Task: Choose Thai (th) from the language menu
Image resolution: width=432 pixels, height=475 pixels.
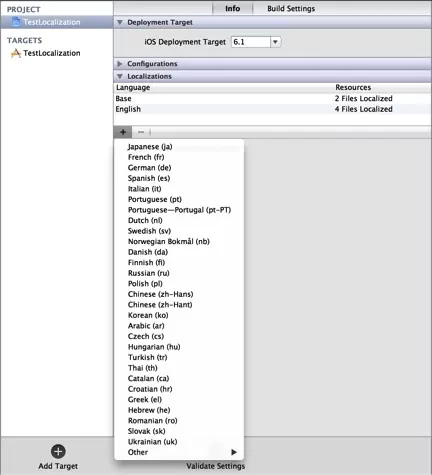Action: [x=179, y=368]
